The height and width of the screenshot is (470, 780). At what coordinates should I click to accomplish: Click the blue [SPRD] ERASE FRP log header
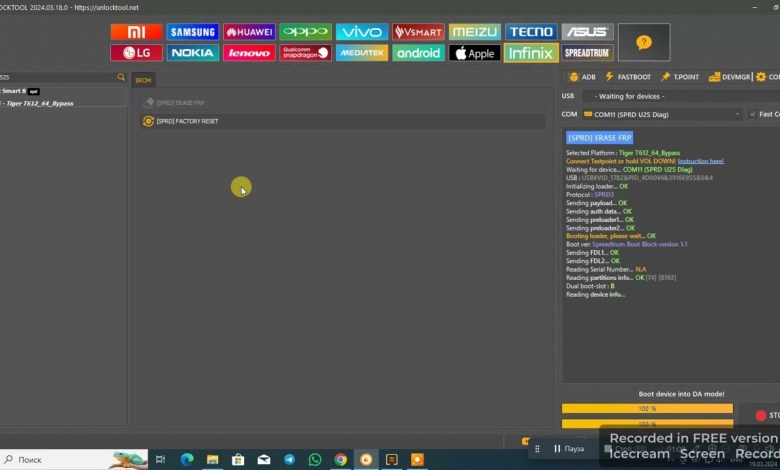(x=599, y=138)
